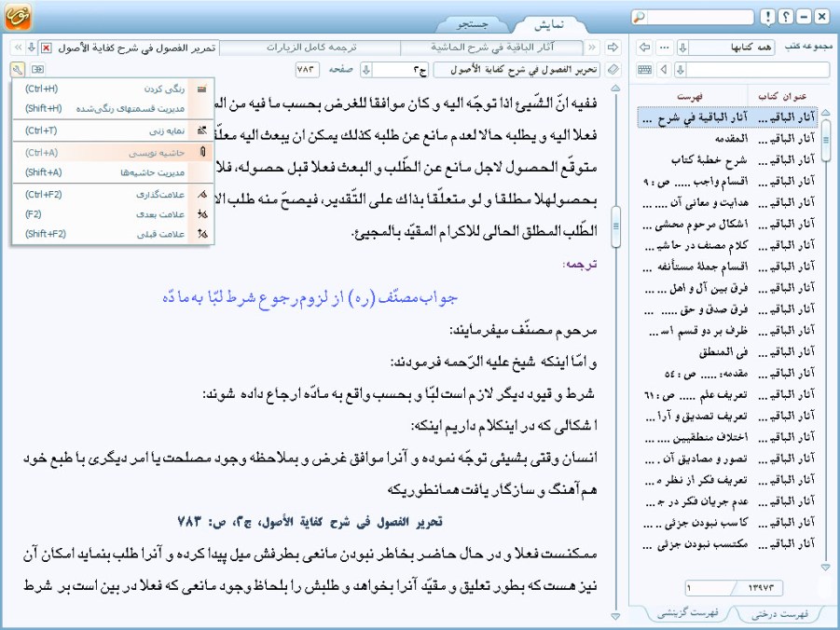The width and height of the screenshot is (840, 630).
Task: Switch to the جستجو tab
Action: tap(473, 24)
